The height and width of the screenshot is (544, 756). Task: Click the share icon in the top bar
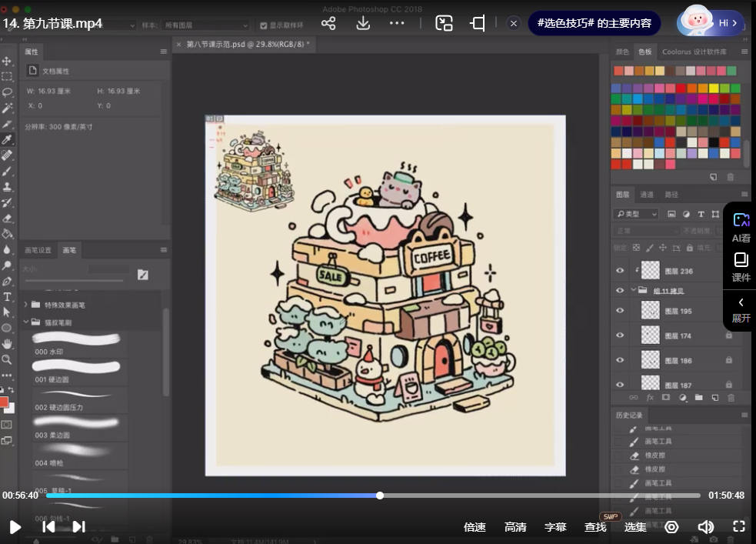(328, 23)
